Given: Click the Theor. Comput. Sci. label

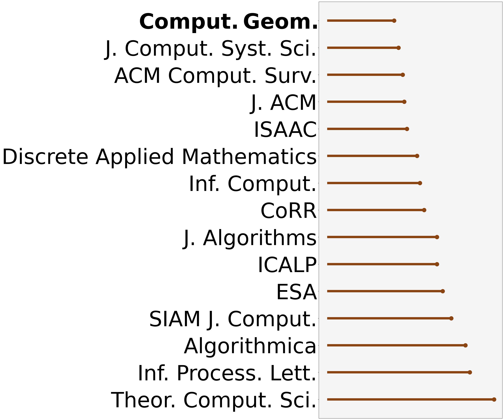Looking at the screenshot, I should click(214, 400).
